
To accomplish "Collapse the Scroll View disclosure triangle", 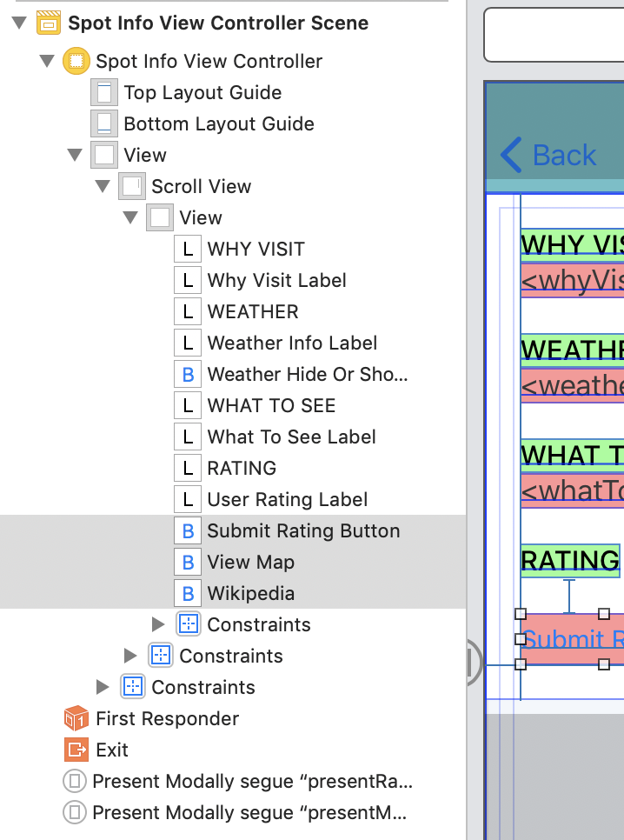I will point(103,186).
